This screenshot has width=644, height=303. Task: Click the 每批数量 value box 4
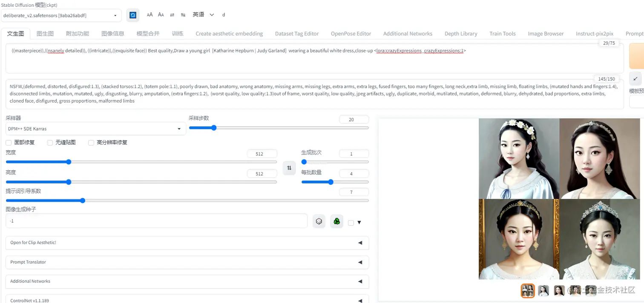pos(354,174)
